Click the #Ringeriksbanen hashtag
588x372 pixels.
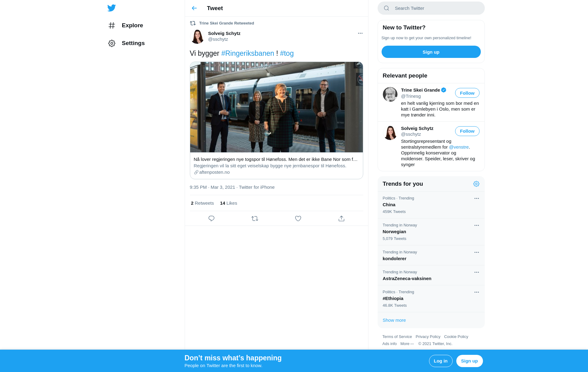click(247, 53)
